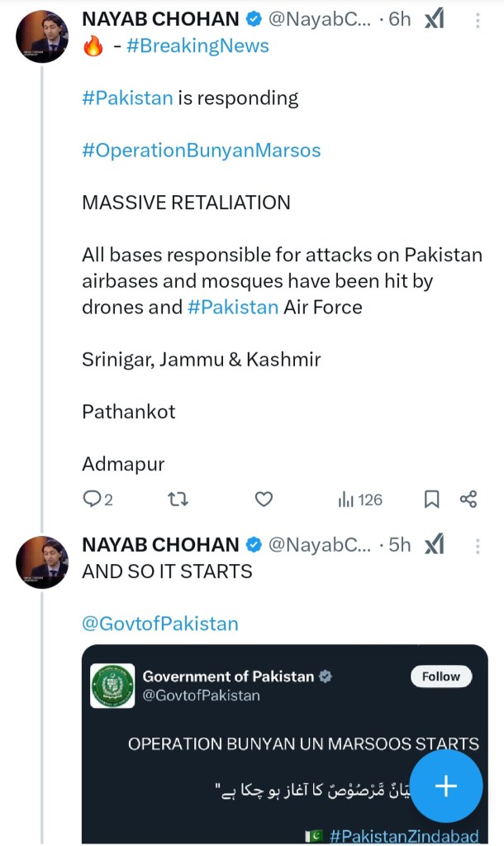
Task: Open more options for first tweet
Action: 478,20
